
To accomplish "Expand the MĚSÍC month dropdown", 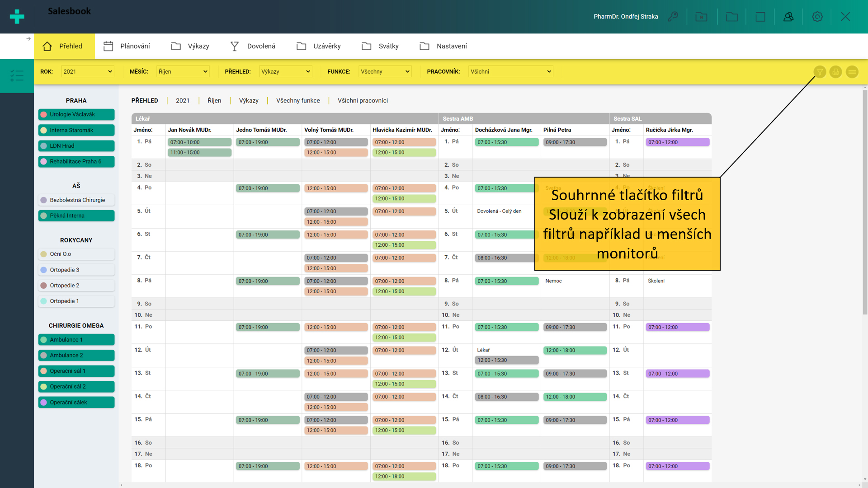I will [183, 71].
